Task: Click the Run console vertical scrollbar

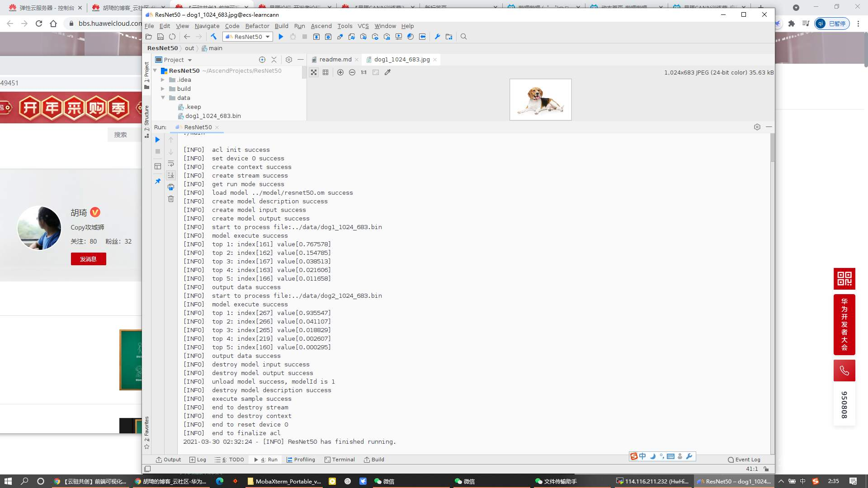Action: (772, 148)
